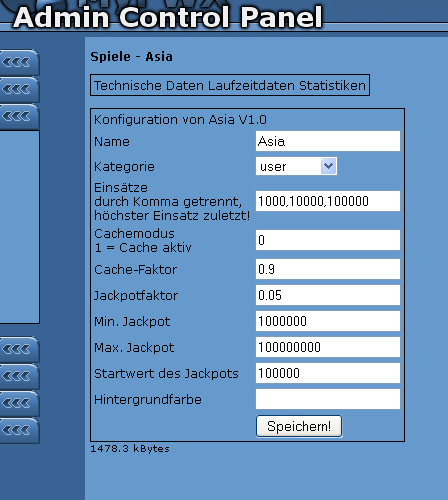Click the Admin Control Panel header title
The width and height of the screenshot is (448, 500).
point(168,17)
